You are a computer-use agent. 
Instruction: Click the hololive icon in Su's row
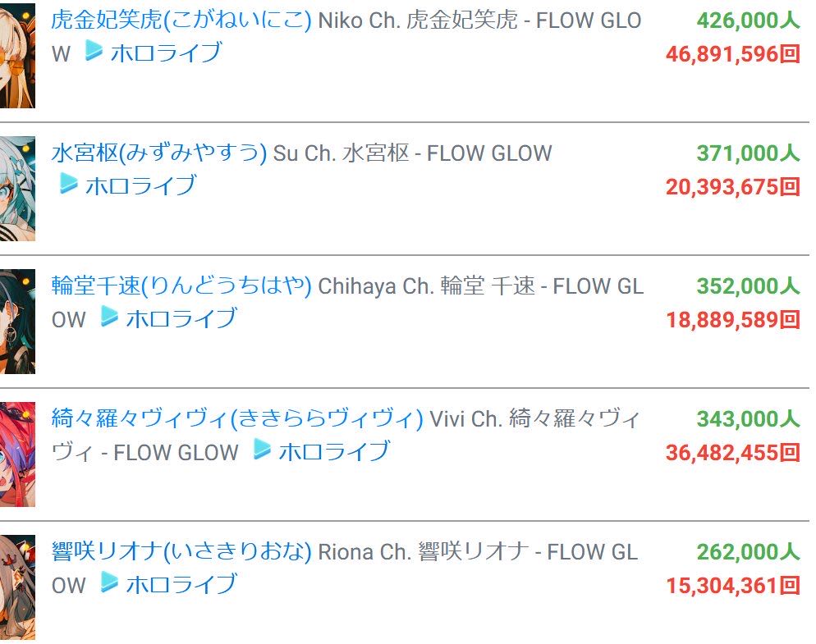click(68, 184)
